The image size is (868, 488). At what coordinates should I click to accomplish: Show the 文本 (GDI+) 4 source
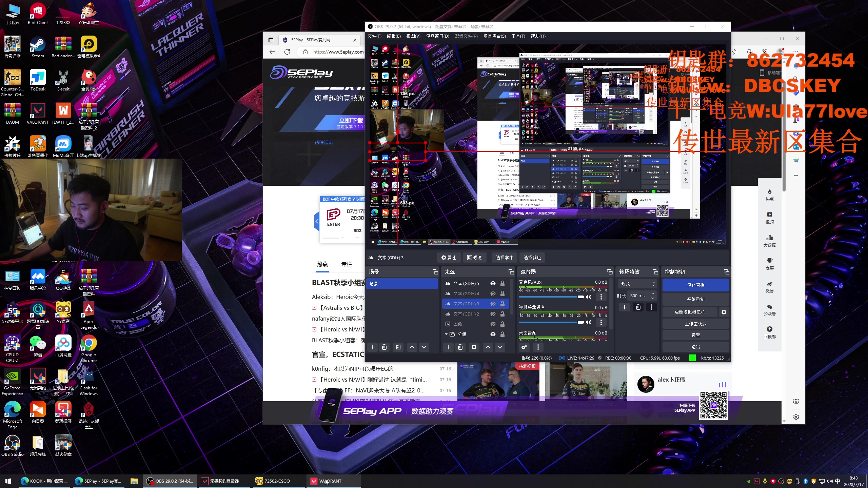click(x=493, y=293)
